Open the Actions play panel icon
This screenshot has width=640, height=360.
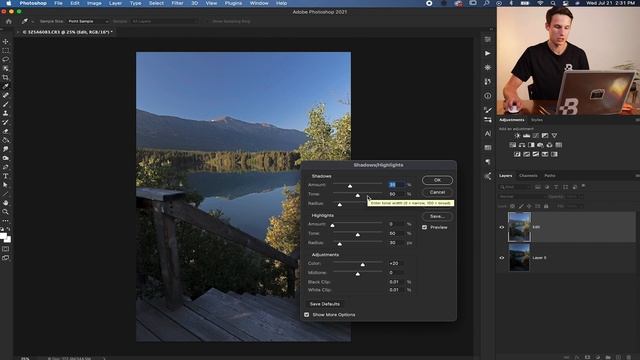488,53
